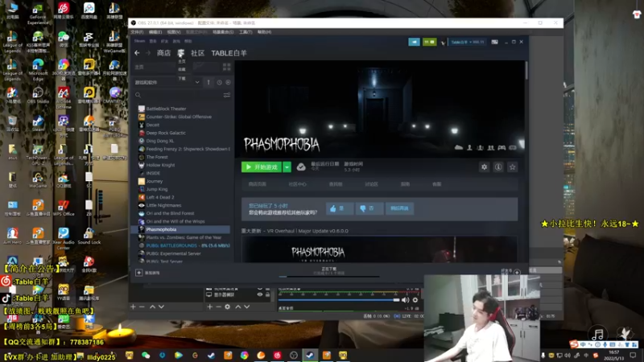Open the VR Overhaul update news thumbnail
The height and width of the screenshot is (362, 644).
379,249
